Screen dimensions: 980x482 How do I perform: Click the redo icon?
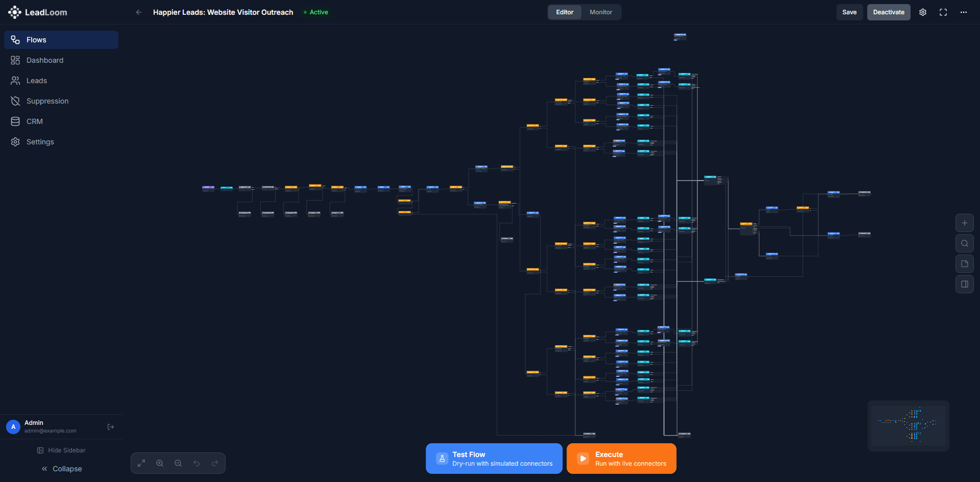tap(215, 463)
